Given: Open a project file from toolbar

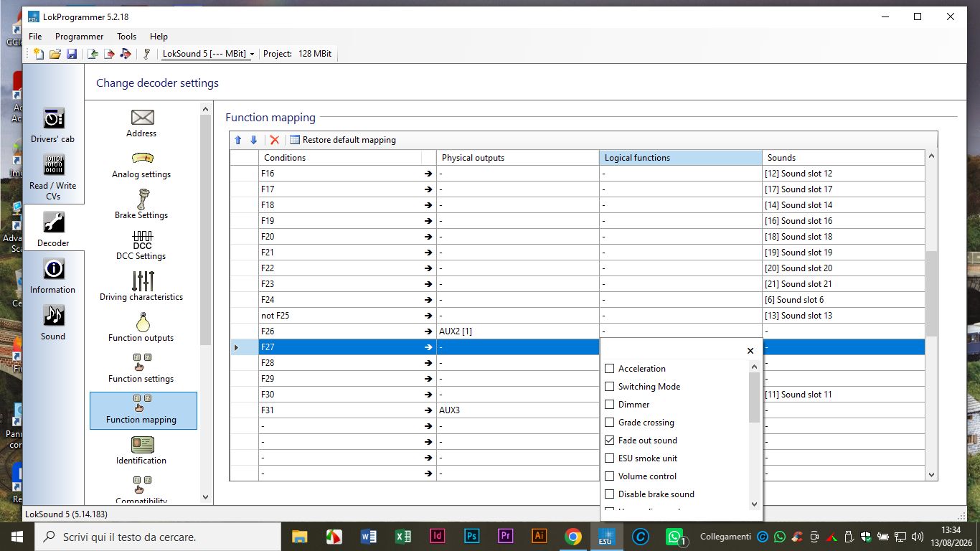Looking at the screenshot, I should click(55, 54).
